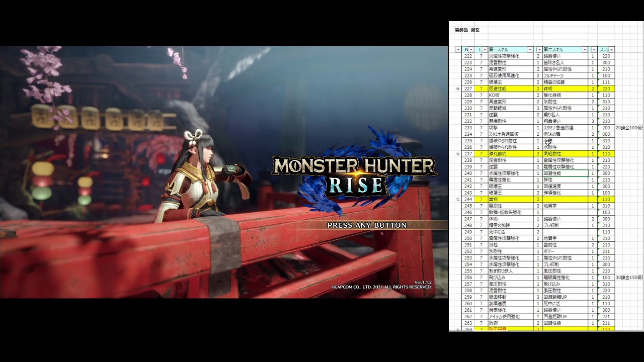Image resolution: width=644 pixels, height=362 pixels.
Task: Click the star marker beside row 227
Action: point(458,88)
